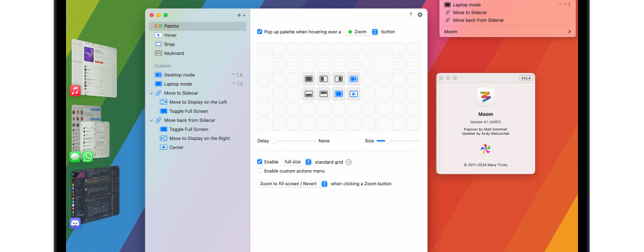Screen dimensions: 644x252
Task: Open the Discord app icon in Stage Manager
Action: click(75, 223)
